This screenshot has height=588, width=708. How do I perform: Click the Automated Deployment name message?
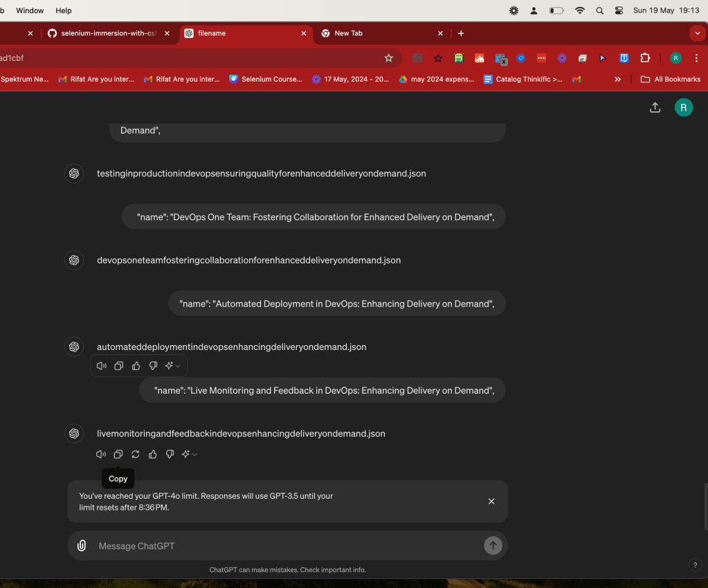point(337,304)
